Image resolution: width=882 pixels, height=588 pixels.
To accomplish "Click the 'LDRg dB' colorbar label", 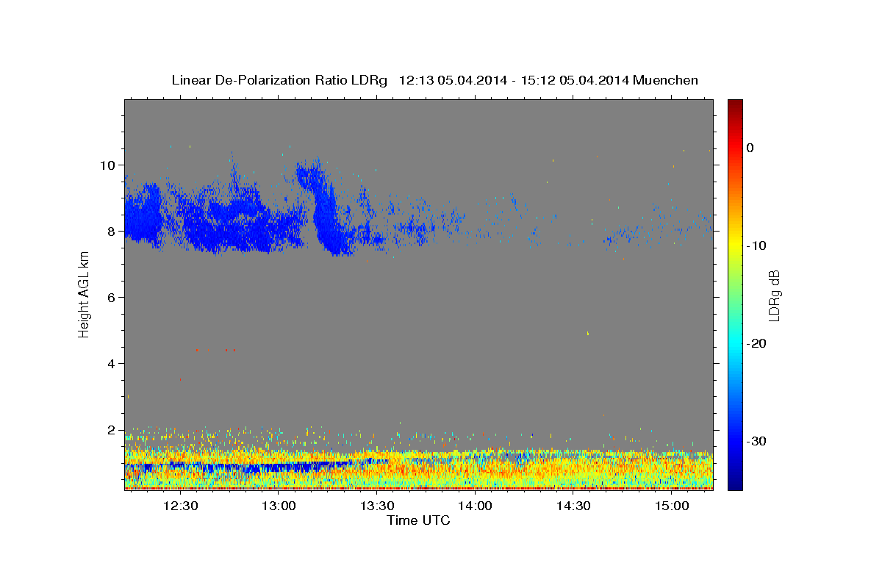I will (774, 295).
